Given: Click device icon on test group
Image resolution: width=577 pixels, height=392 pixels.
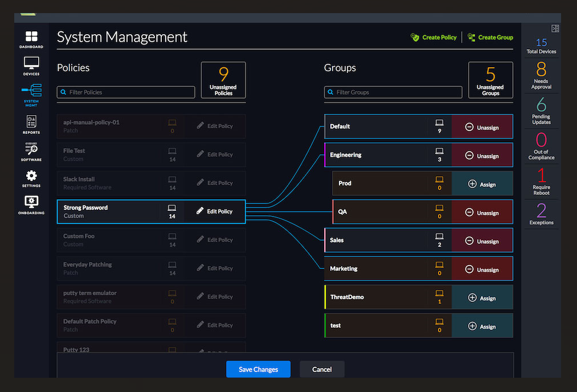Looking at the screenshot, I should coord(439,321).
